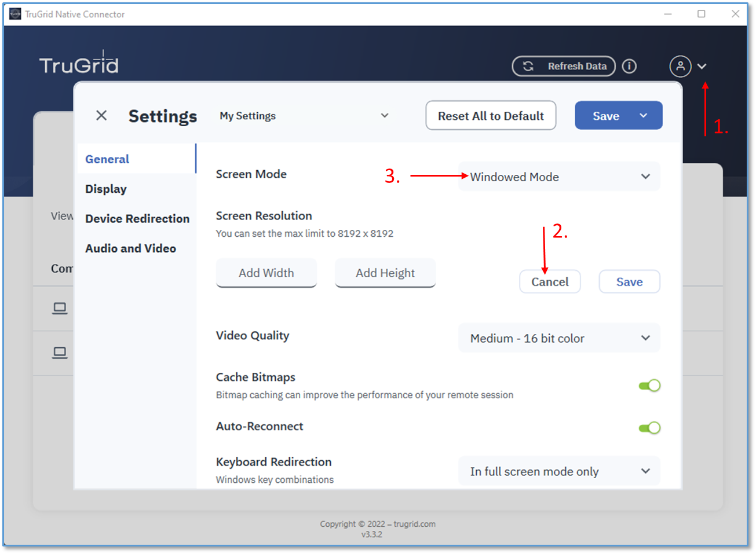Minimize the TruGrid Native Connector window
This screenshot has width=756, height=554.
point(668,14)
